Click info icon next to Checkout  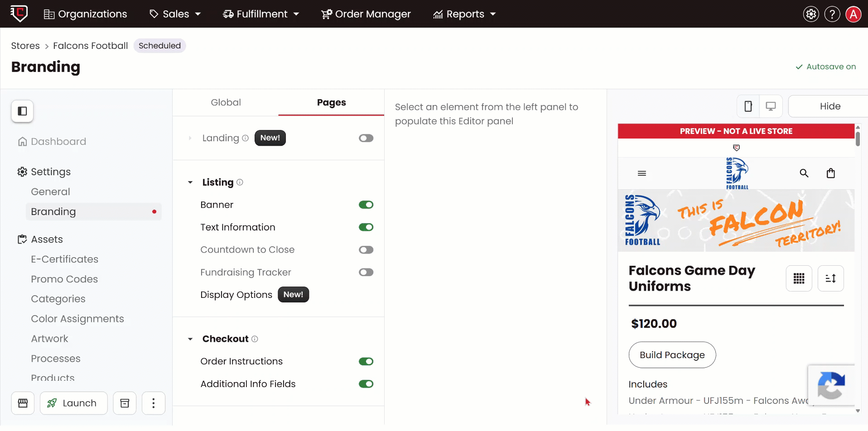255,339
